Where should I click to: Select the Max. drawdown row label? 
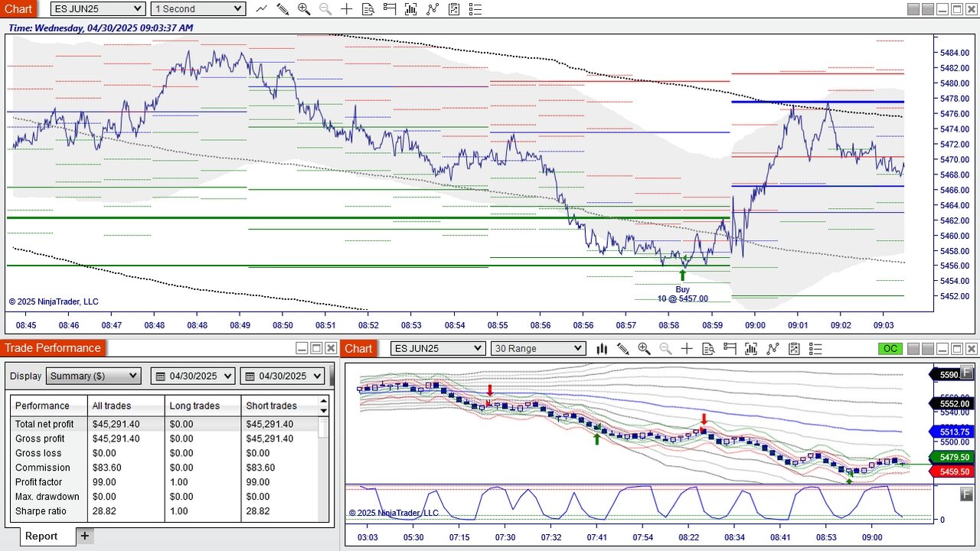(x=47, y=497)
